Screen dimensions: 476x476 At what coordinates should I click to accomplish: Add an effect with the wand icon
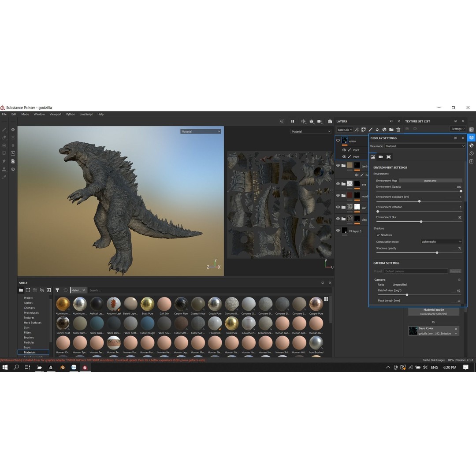coord(357,130)
